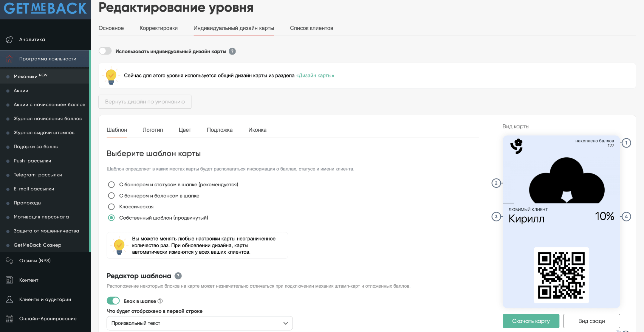Image resolution: width=644 pixels, height=332 pixels.
Task: Disable the Блок в шапке toggle
Action: 113,301
